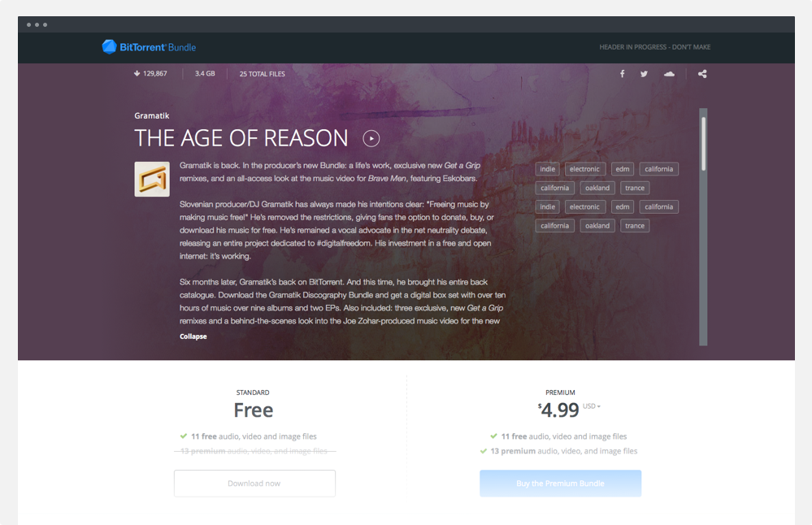Screen dimensions: 812x525
Task: Click Buy the Premium Bundle button
Action: tap(560, 483)
